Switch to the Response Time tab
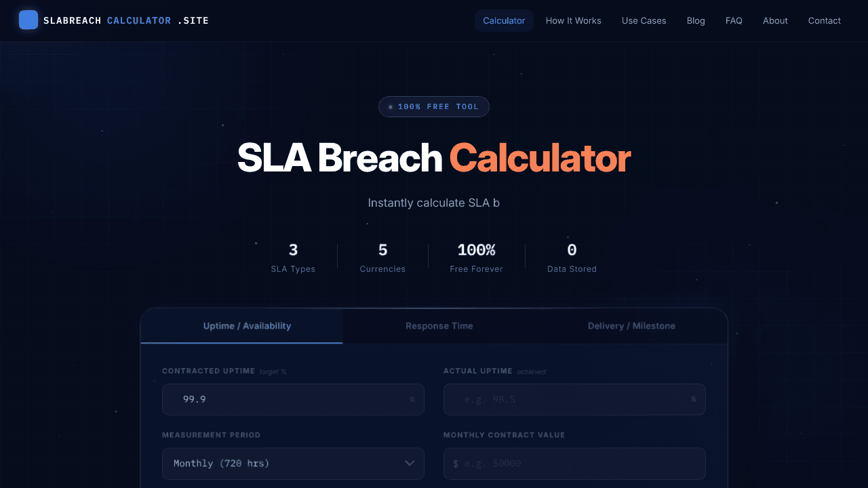The image size is (868, 488). tap(439, 326)
